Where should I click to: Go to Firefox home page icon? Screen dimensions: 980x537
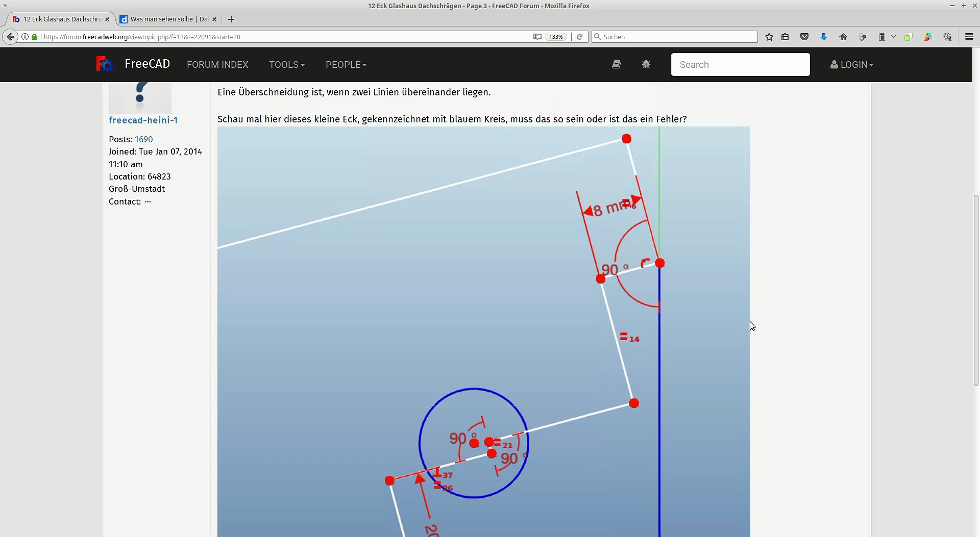pos(843,37)
